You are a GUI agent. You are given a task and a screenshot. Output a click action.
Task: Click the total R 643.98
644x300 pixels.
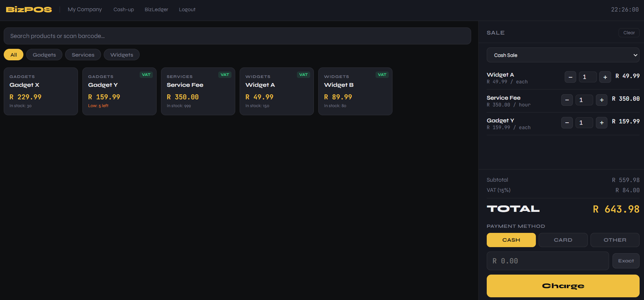(616, 209)
